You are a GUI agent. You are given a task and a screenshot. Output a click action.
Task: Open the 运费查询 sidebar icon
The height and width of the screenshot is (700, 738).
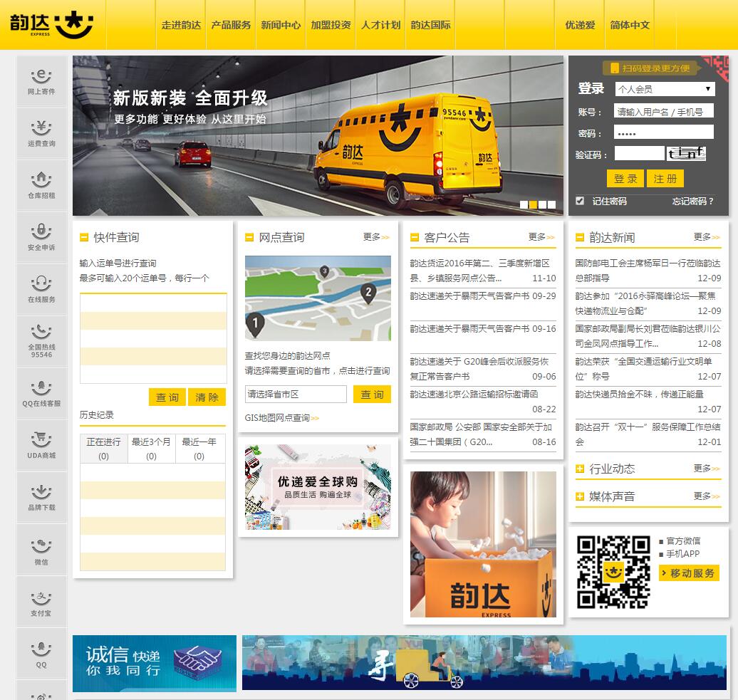41,133
